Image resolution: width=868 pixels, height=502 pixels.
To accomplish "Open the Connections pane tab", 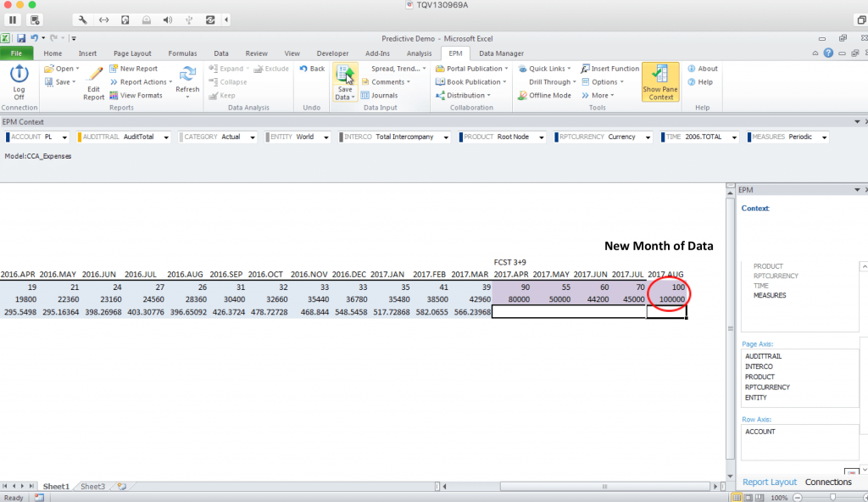I will 828,482.
